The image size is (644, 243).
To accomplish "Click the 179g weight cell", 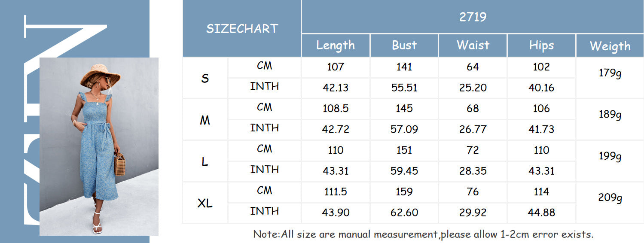I will (610, 73).
